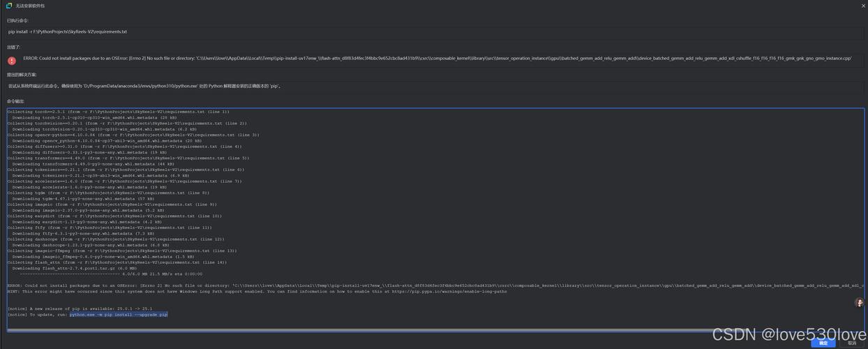Click the 'Collecting dashscope' output line

[x=116, y=239]
